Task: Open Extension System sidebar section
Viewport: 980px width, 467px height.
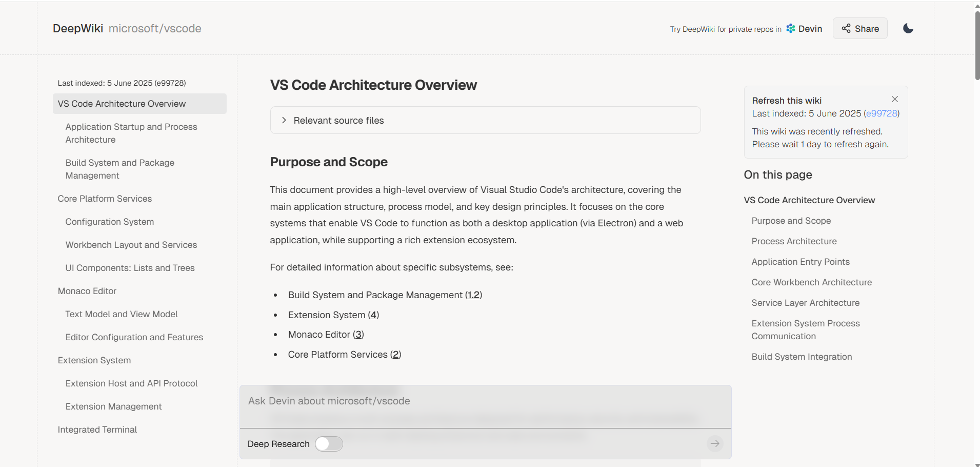Action: [94, 360]
